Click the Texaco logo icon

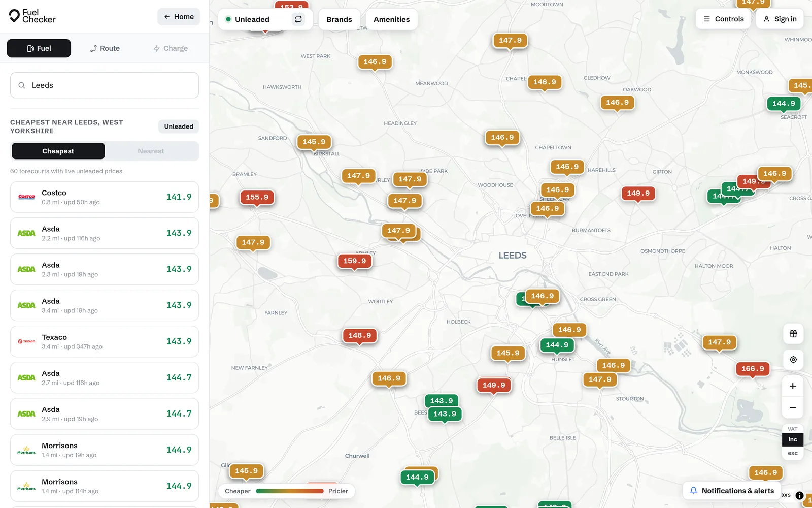(x=26, y=341)
